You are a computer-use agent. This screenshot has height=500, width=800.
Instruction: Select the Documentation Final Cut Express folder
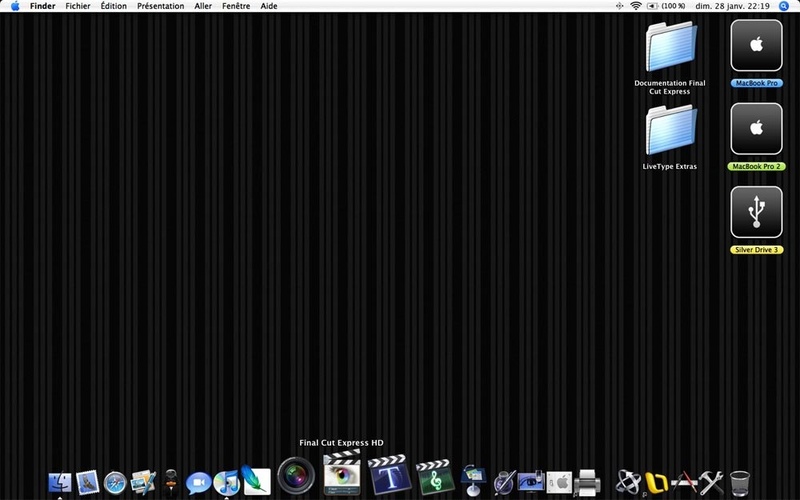pos(670,58)
